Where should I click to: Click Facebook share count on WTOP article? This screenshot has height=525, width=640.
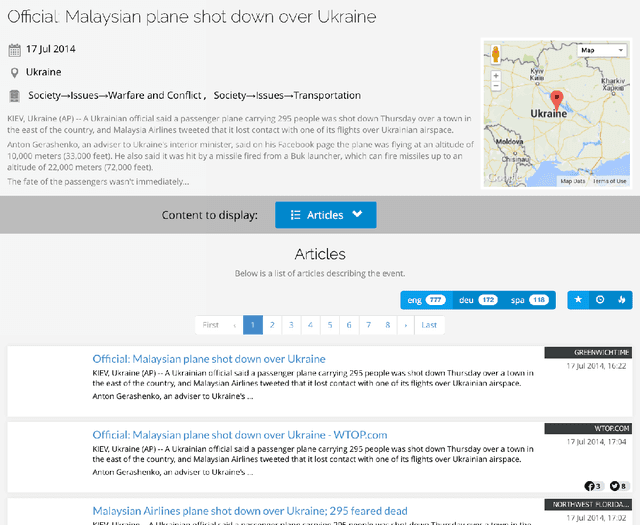pyautogui.click(x=592, y=486)
